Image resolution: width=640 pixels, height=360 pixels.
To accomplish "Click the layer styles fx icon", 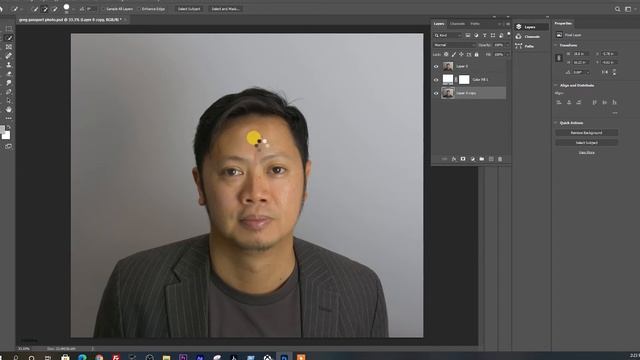I will (x=453, y=159).
